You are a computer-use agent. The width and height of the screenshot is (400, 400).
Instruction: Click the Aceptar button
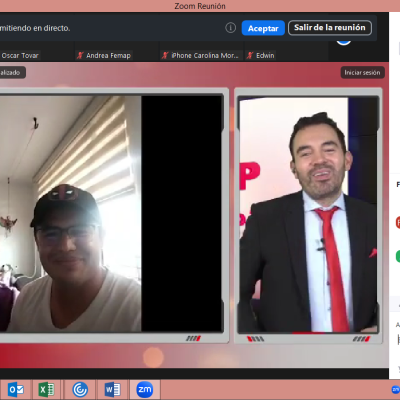click(x=263, y=28)
